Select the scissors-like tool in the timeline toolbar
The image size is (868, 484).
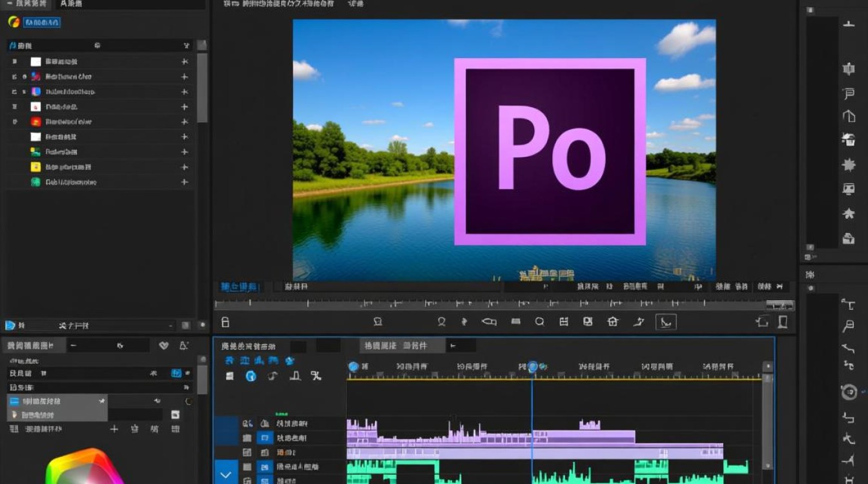click(316, 376)
